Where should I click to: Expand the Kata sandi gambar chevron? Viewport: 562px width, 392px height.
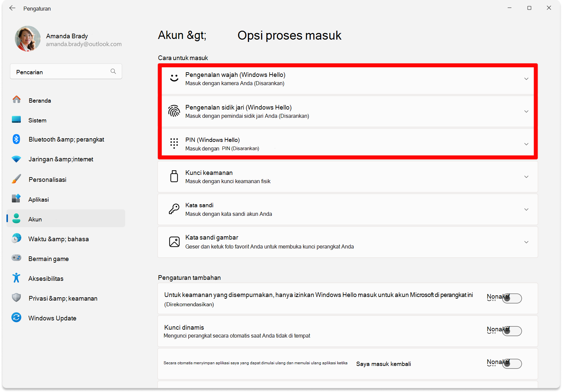526,242
